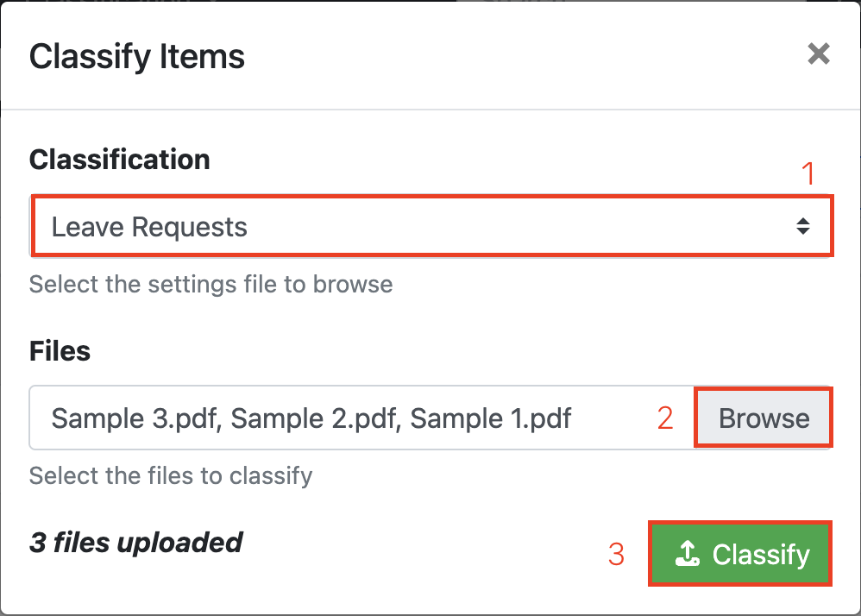Click the 'Leave Requests' selected option text
Viewport: 861px width, 616px height.
(149, 227)
